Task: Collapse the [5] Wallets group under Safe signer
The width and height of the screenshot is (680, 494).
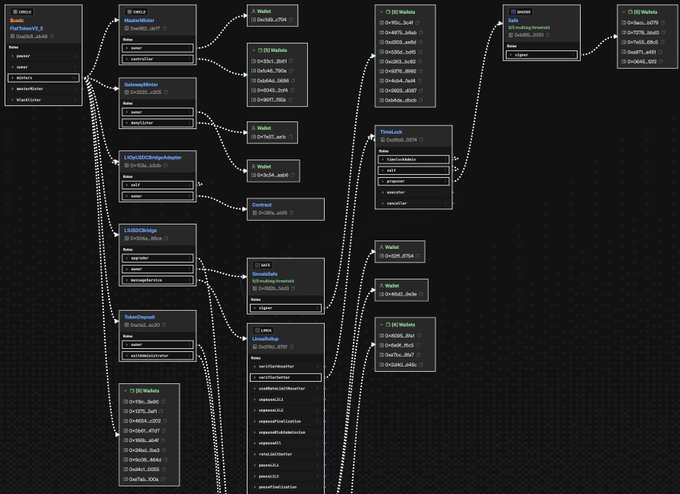Action: pos(624,10)
